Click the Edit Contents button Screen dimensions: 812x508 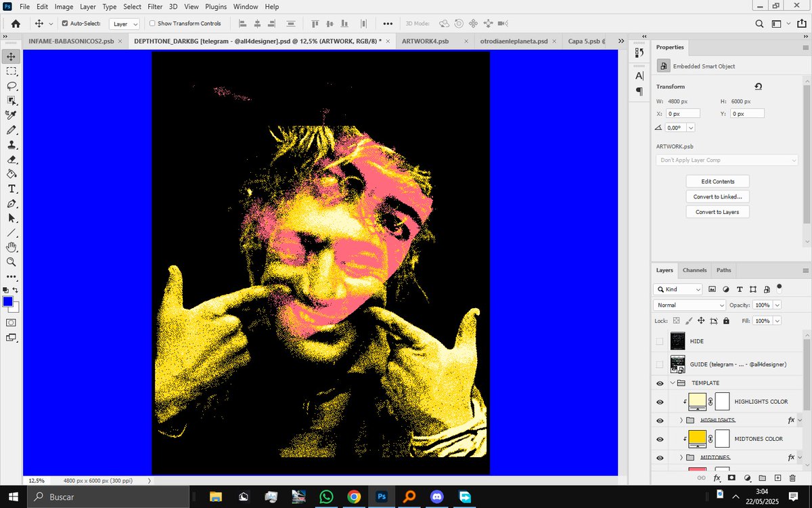pyautogui.click(x=717, y=182)
